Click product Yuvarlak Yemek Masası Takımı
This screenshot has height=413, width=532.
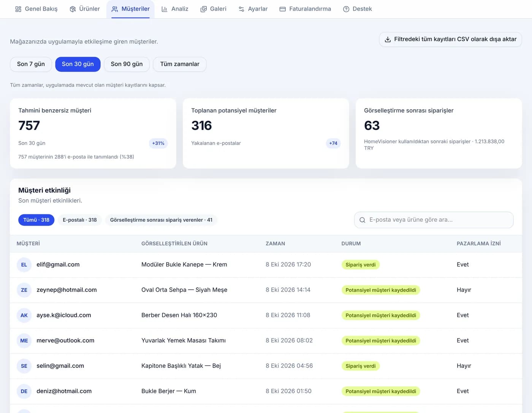pos(184,340)
